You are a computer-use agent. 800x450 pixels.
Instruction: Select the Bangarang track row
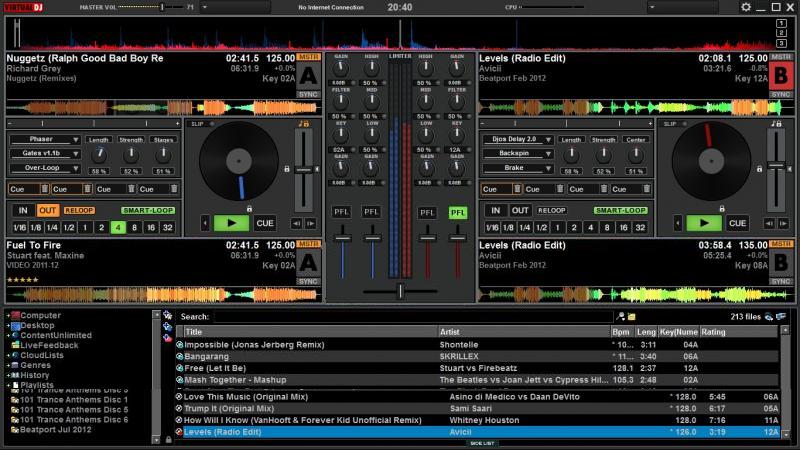tap(477, 356)
